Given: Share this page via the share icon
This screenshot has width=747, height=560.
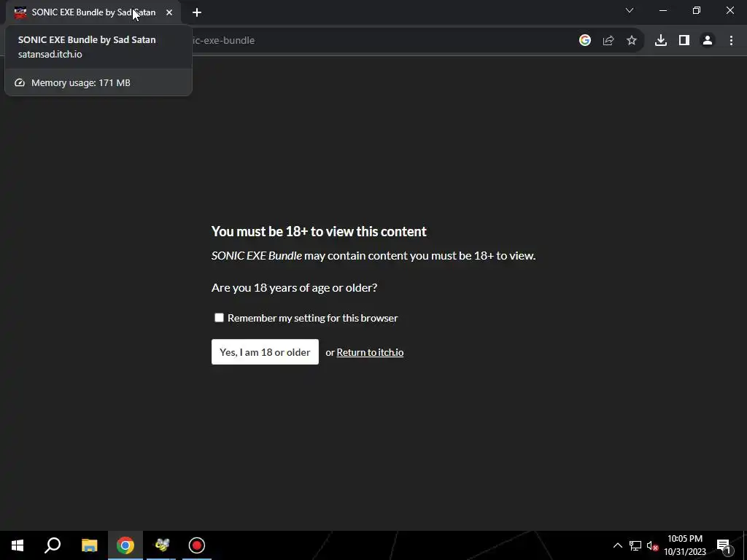Looking at the screenshot, I should [x=608, y=41].
